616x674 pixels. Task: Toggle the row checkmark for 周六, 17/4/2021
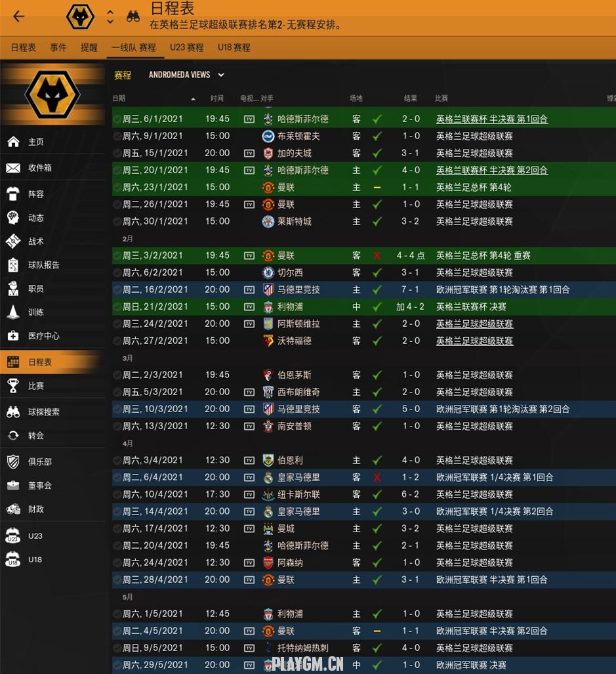click(117, 529)
